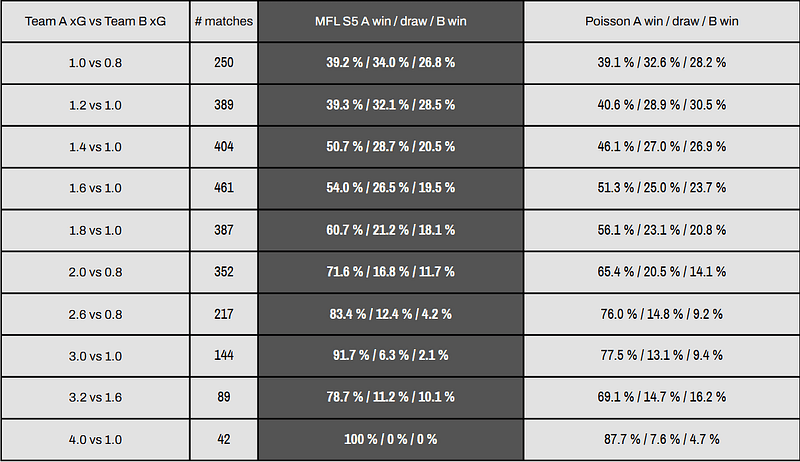Select the '2.6 vs 0.8' matchup cell
The image size is (800, 462).
(x=96, y=314)
